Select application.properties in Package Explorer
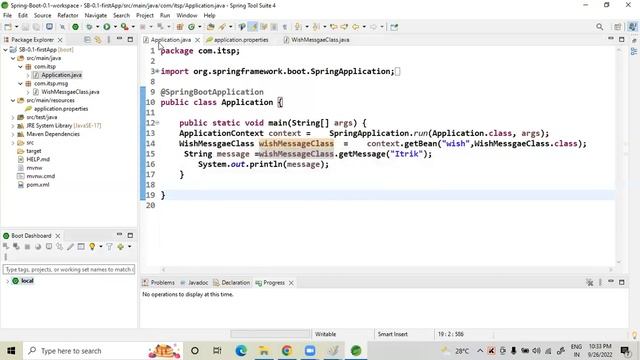Viewport: 640px width, 360px height. tap(57, 109)
